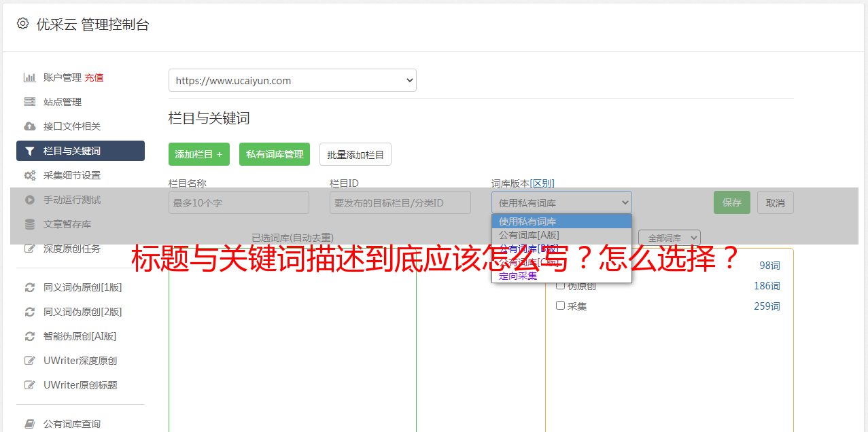Click the gears icon for 采集细节设置
This screenshot has width=868, height=432.
[30, 175]
